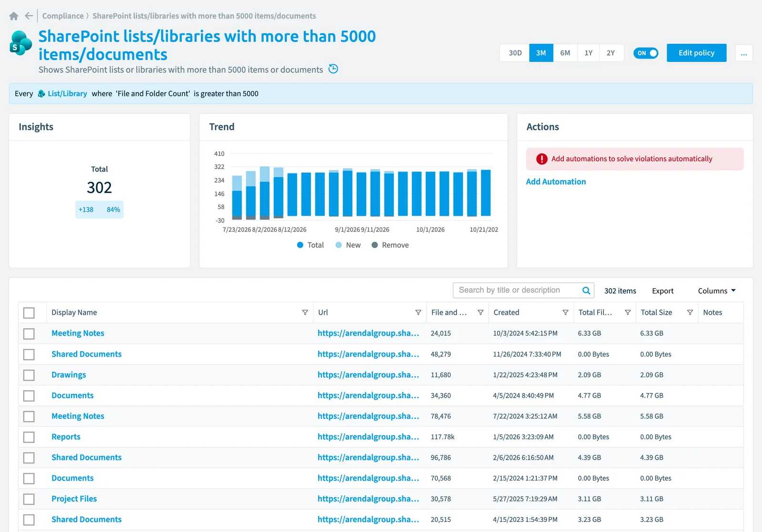Viewport: 762px width, 532px height.
Task: Switch to the 30D time range
Action: [515, 53]
